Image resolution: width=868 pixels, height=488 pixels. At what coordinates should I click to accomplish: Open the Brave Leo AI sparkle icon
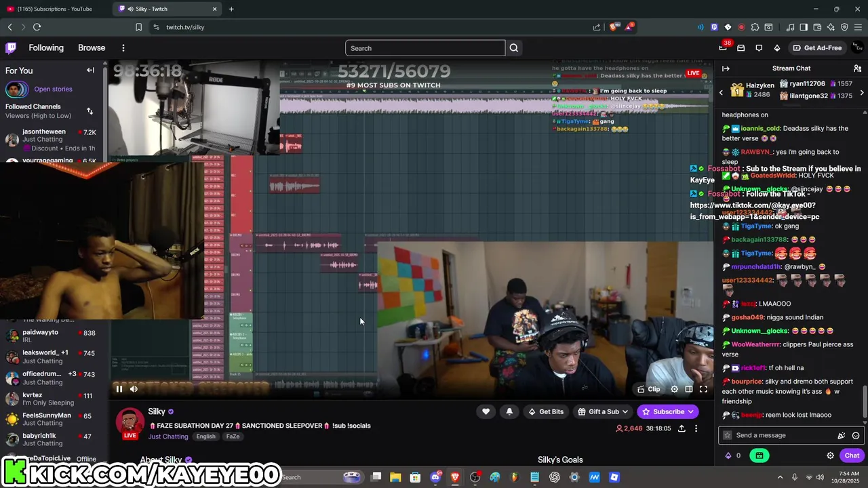(x=831, y=27)
